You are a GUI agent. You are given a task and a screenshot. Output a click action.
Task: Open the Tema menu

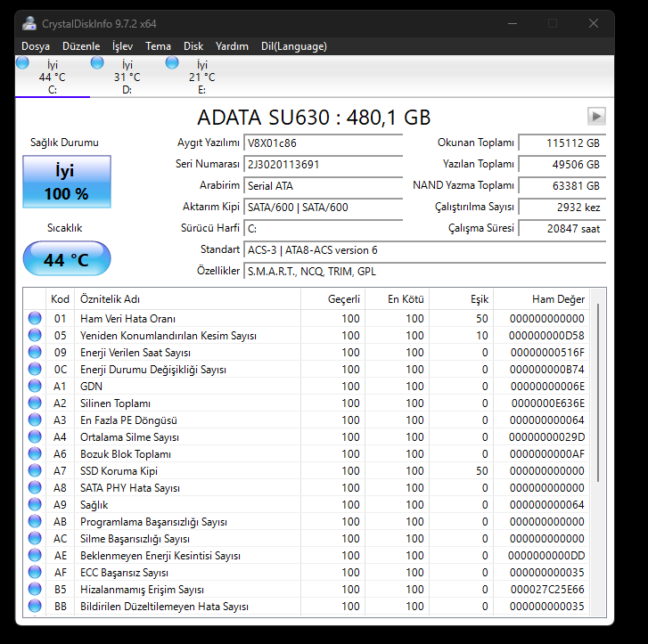pyautogui.click(x=158, y=46)
